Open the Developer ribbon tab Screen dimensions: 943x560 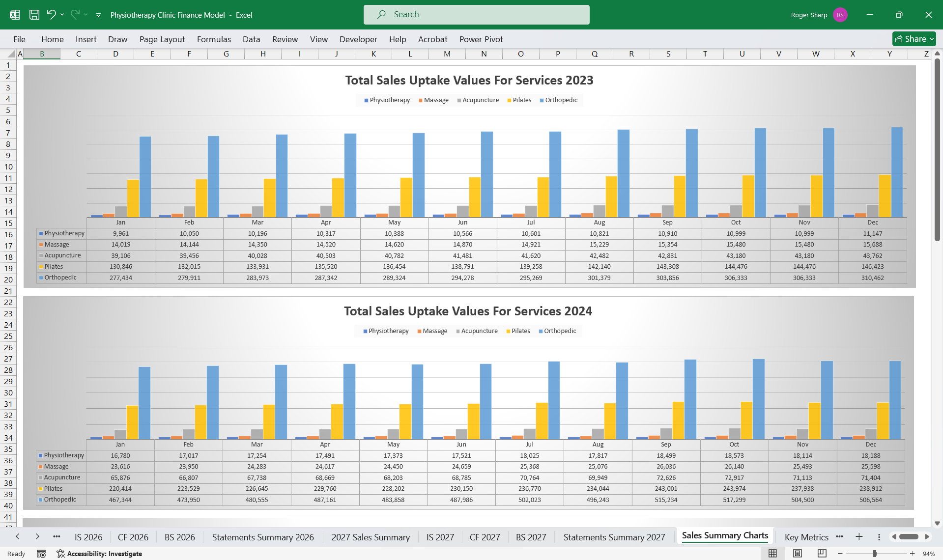pos(358,39)
